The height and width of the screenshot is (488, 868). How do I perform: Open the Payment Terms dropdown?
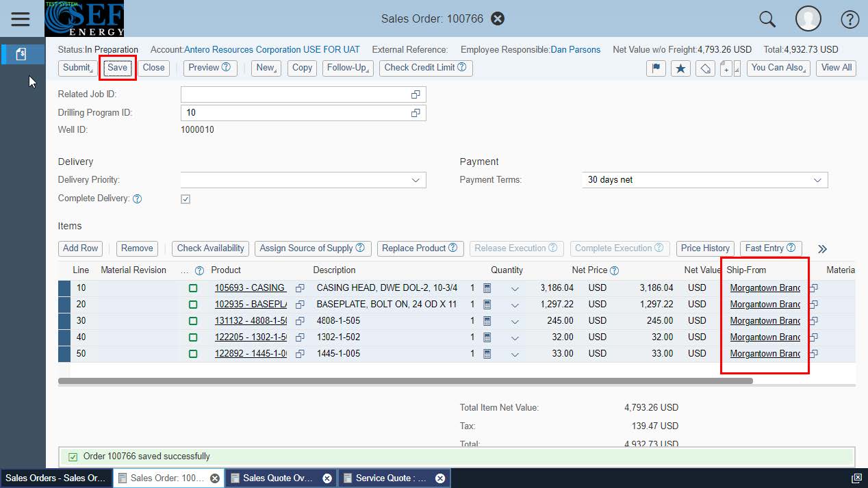pyautogui.click(x=817, y=180)
